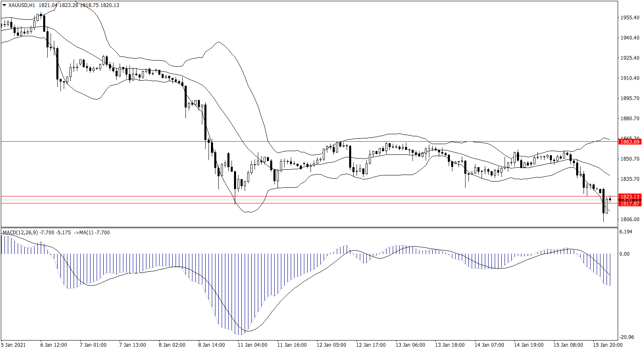Click the 14 Jan 07:00 time label
Image resolution: width=644 pixels, height=350 pixels.
489,345
